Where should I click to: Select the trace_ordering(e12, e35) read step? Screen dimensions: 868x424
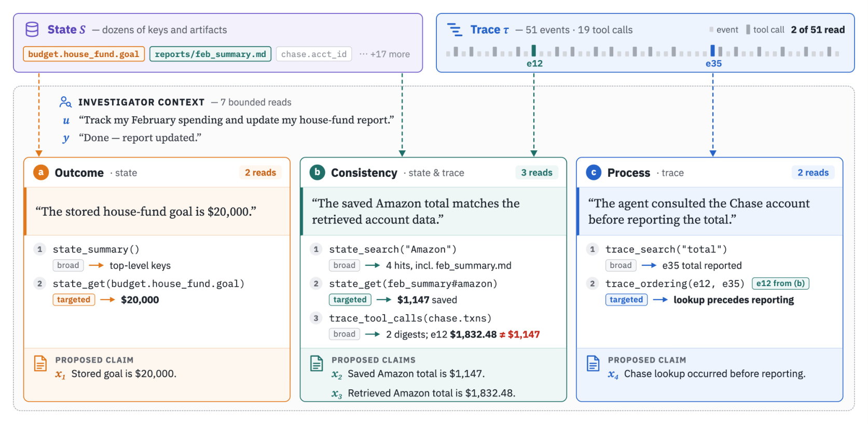click(675, 284)
